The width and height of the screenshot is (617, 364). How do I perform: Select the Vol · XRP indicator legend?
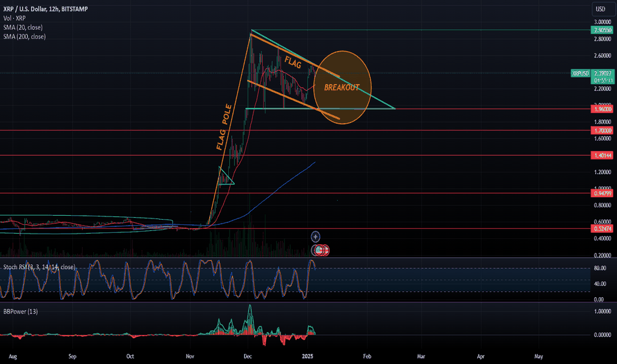(15, 18)
